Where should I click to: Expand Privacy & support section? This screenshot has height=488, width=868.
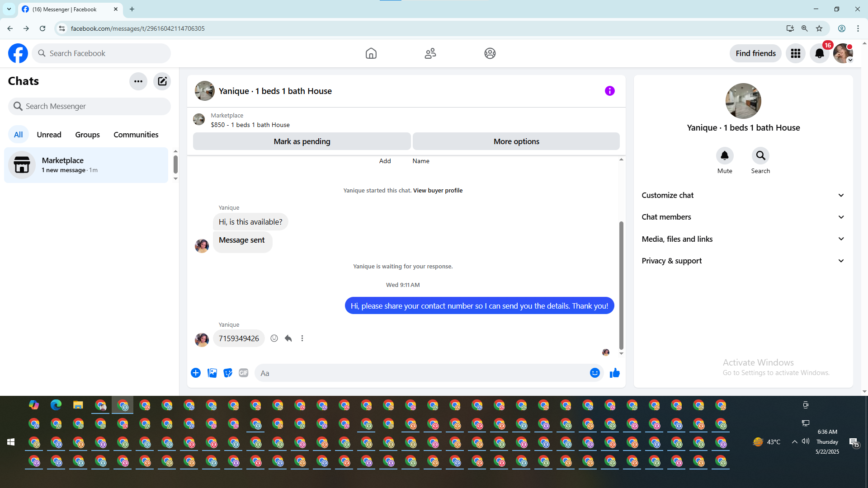[x=743, y=261]
